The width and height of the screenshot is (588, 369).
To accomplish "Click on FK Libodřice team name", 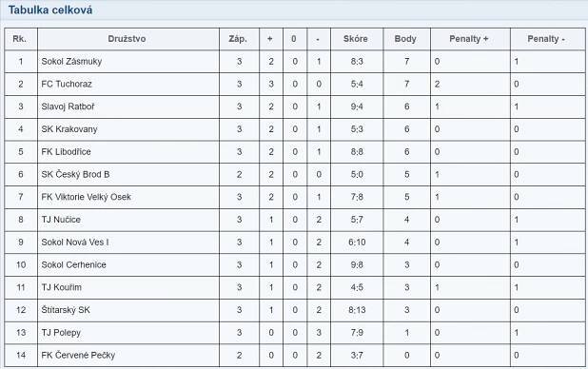I will point(66,151).
